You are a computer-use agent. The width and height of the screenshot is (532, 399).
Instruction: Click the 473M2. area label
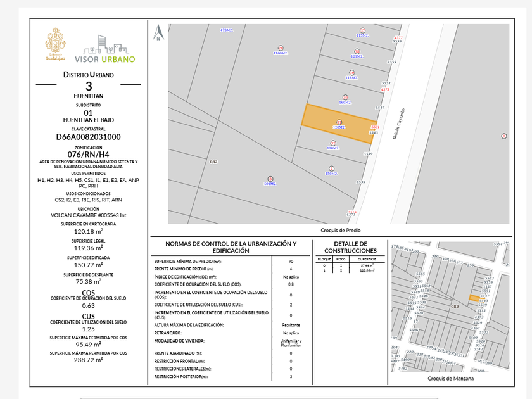point(226,30)
